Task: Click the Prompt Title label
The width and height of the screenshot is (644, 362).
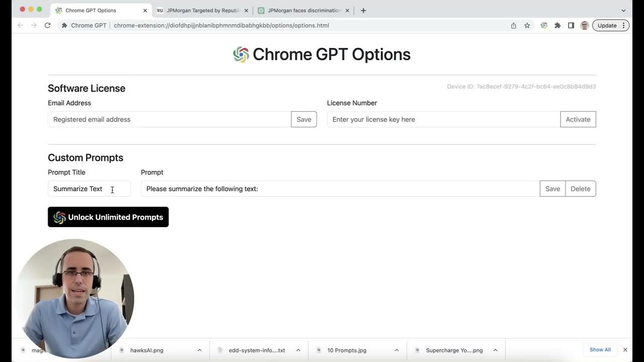Action: point(66,172)
